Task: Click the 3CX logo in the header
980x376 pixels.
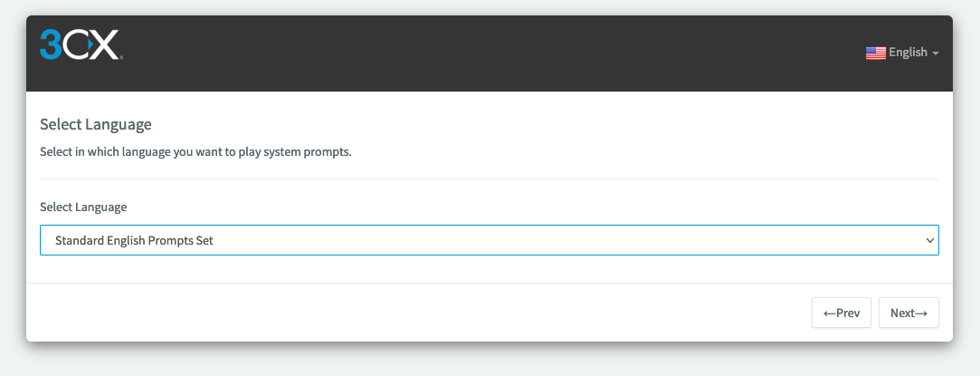Action: 81,44
